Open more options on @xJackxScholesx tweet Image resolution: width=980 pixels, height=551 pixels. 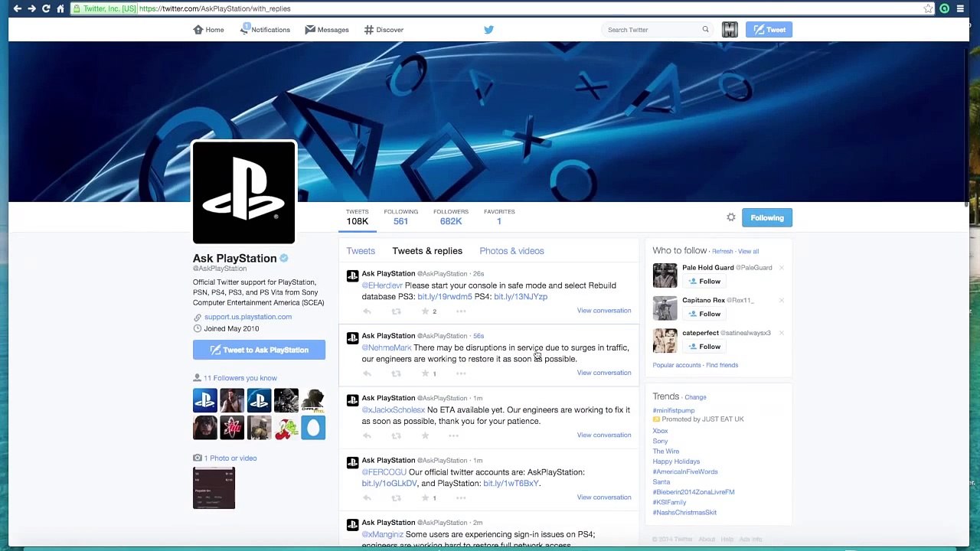coord(453,436)
